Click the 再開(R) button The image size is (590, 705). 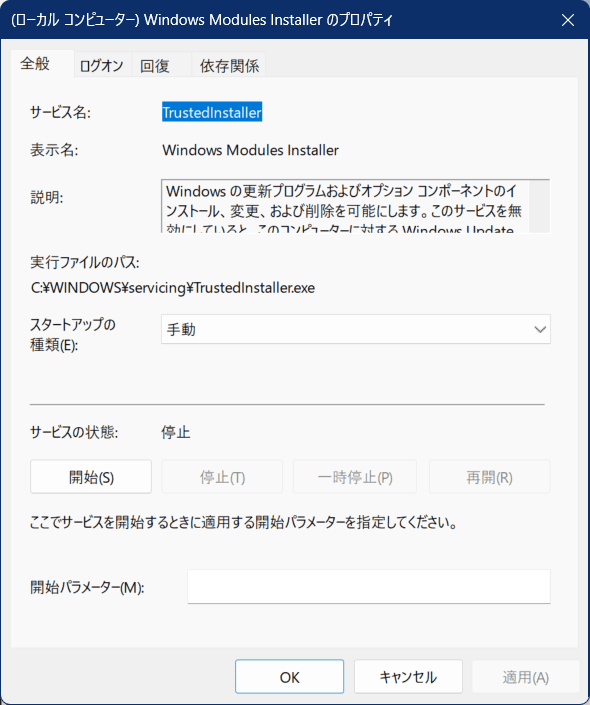point(490,477)
